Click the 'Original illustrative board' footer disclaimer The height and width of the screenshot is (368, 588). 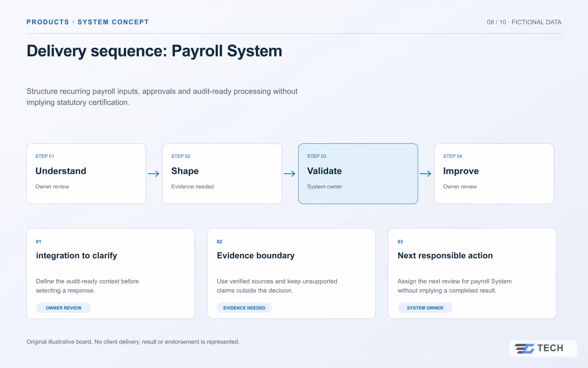(133, 342)
